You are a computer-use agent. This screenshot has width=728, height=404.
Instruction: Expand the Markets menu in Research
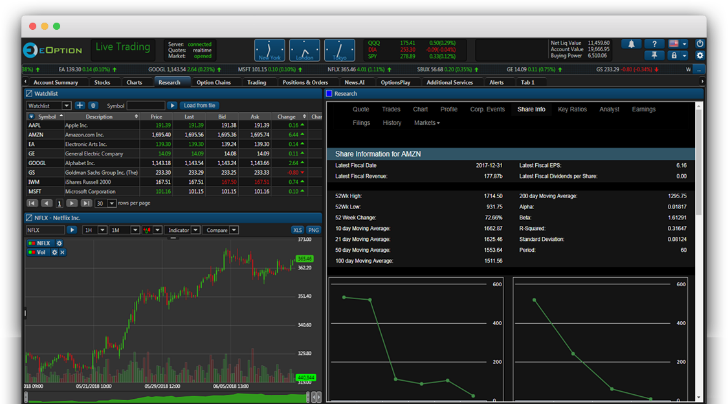(x=427, y=122)
